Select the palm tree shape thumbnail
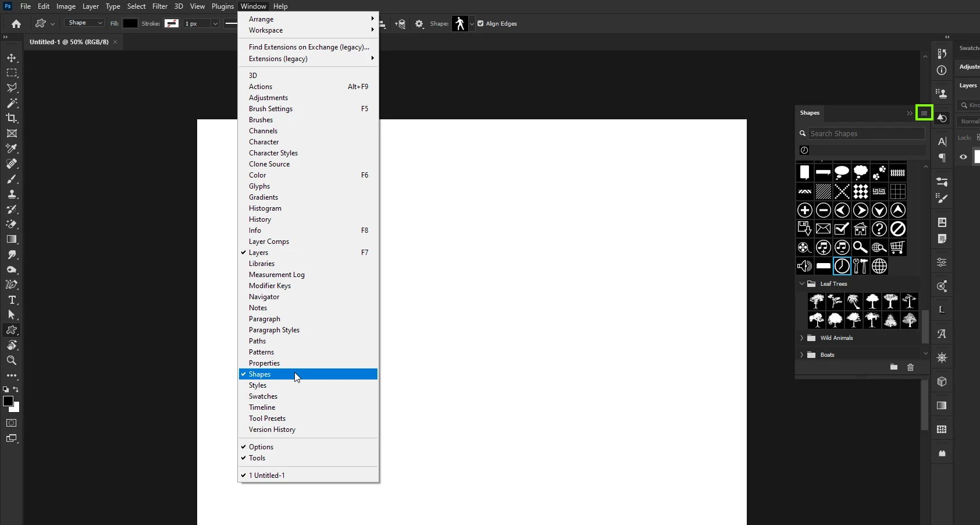The width and height of the screenshot is (980, 525). pos(854,301)
